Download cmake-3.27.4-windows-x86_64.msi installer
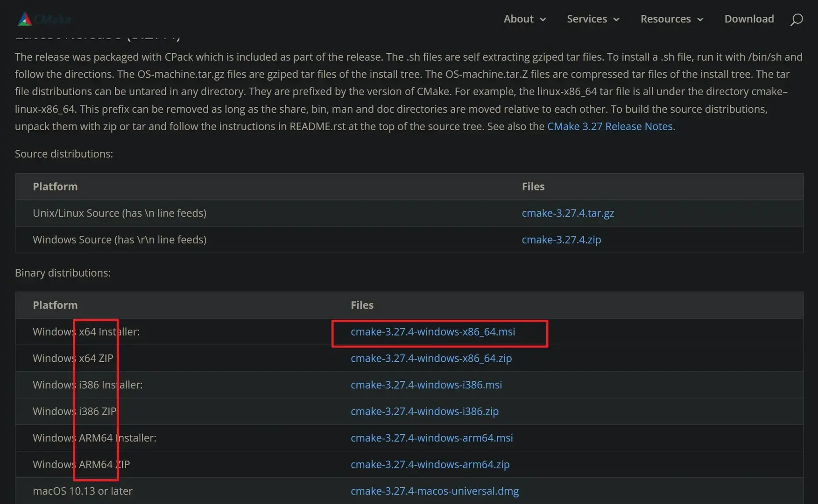This screenshot has height=504, width=818. [x=433, y=332]
